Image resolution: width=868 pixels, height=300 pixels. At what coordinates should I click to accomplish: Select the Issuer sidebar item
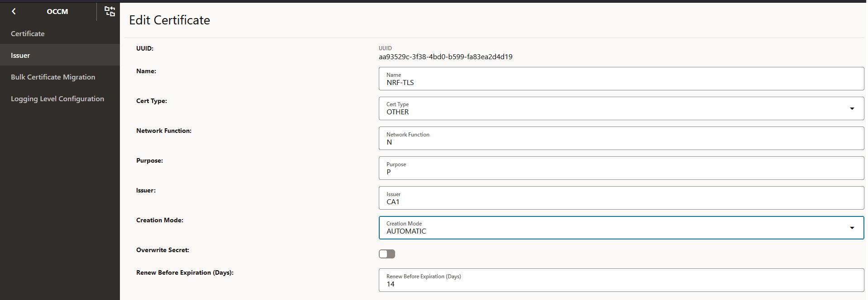(x=20, y=55)
